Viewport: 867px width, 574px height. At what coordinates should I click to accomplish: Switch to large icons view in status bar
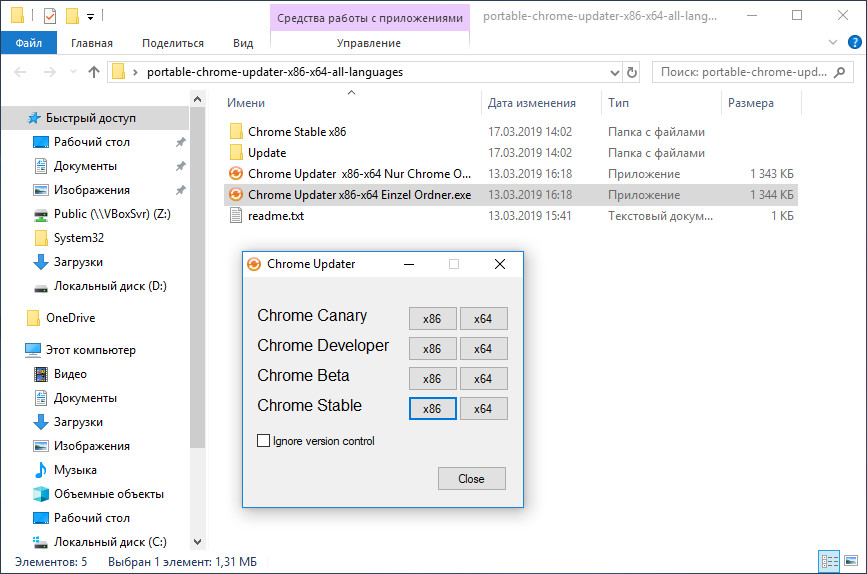tap(851, 562)
